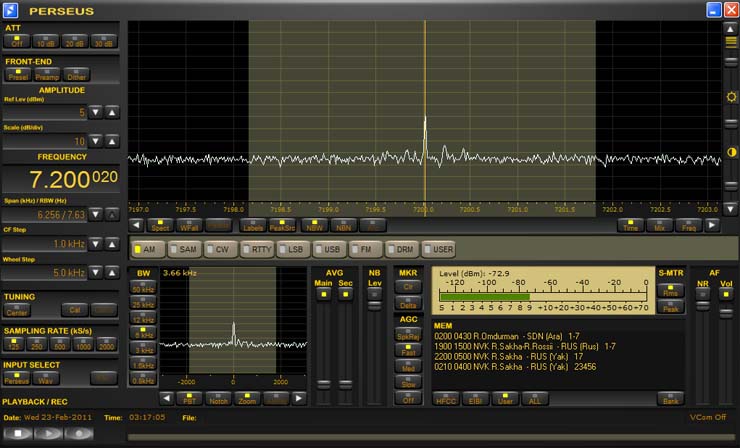Click the record button
Viewport: 740px width, 448px height.
pos(79,433)
